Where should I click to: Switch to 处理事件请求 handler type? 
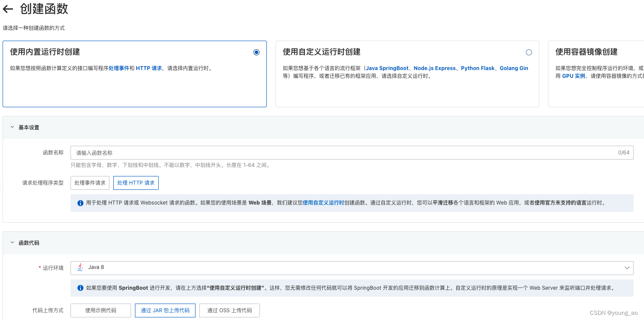[90, 182]
